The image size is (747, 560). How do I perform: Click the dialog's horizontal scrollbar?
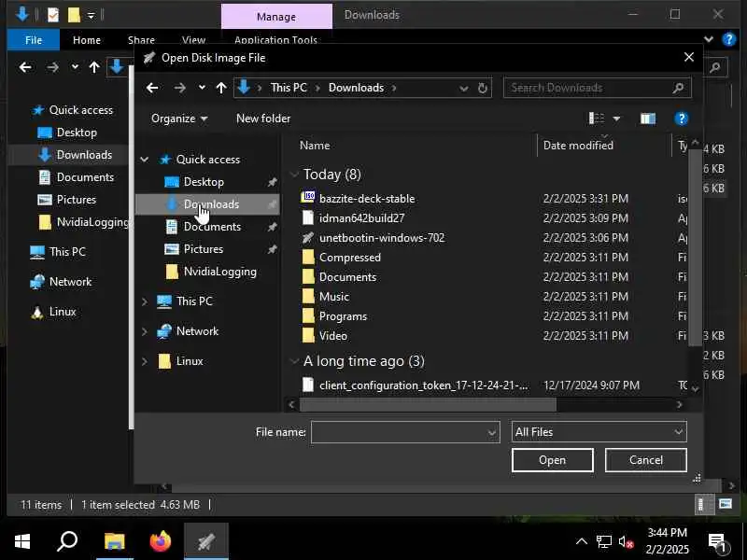(x=428, y=405)
